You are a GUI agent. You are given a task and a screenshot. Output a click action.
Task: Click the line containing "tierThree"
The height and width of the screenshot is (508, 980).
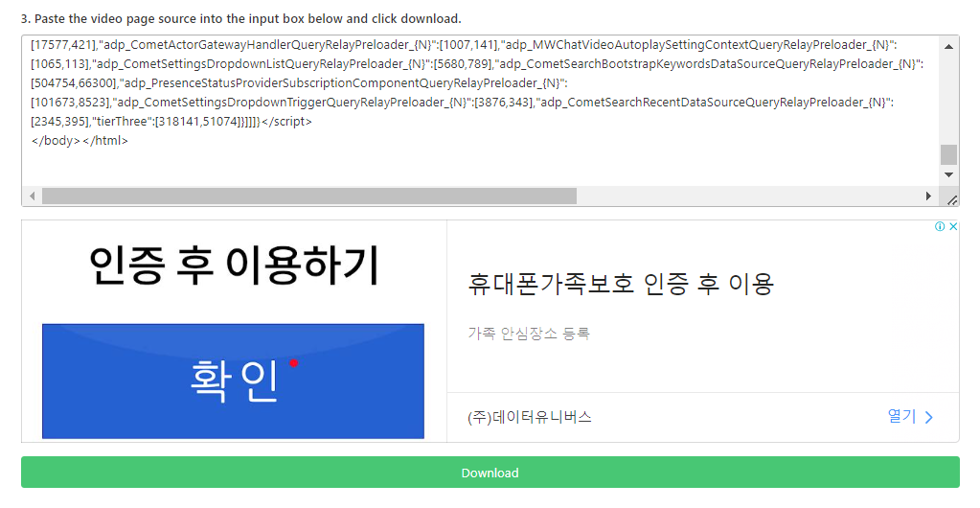171,122
